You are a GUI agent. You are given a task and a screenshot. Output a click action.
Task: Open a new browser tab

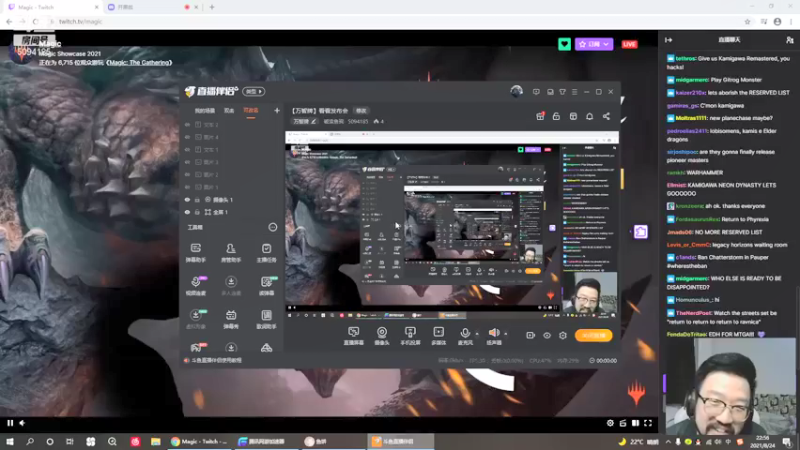(212, 7)
